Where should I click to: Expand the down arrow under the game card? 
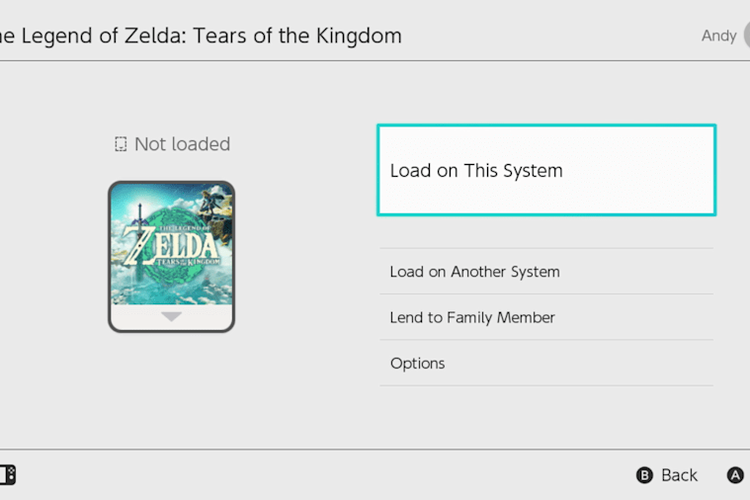pyautogui.click(x=172, y=316)
